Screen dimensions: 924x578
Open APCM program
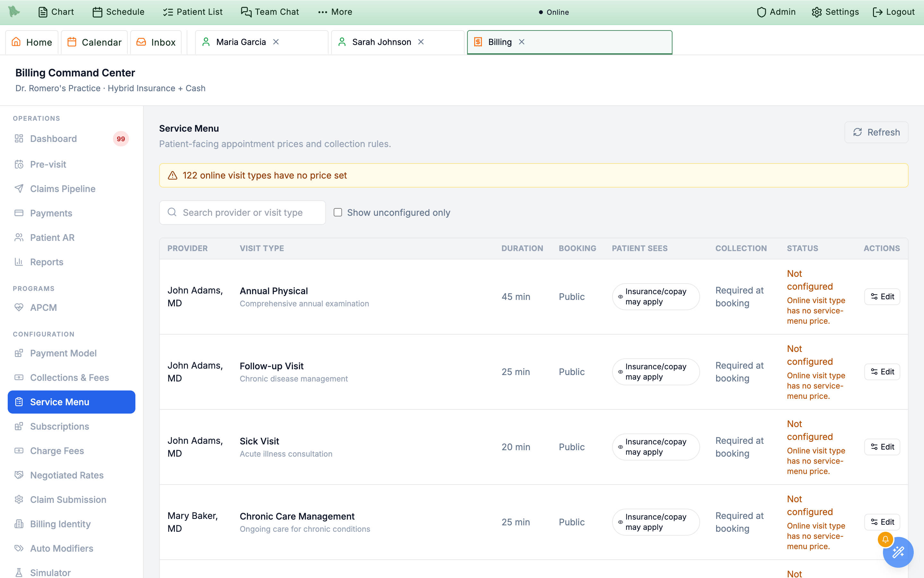point(72,308)
